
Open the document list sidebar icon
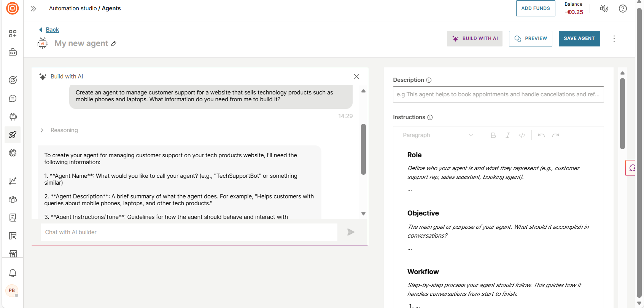pos(13,217)
